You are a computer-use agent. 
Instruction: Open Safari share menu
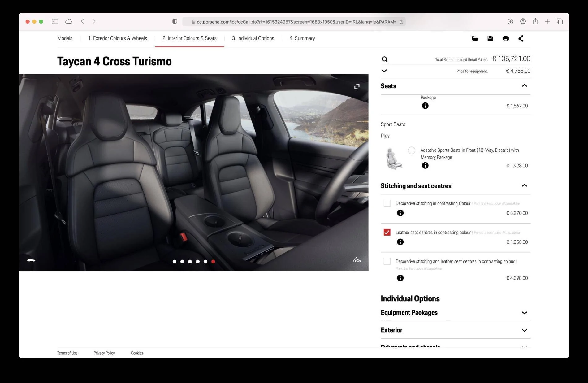[x=535, y=21]
